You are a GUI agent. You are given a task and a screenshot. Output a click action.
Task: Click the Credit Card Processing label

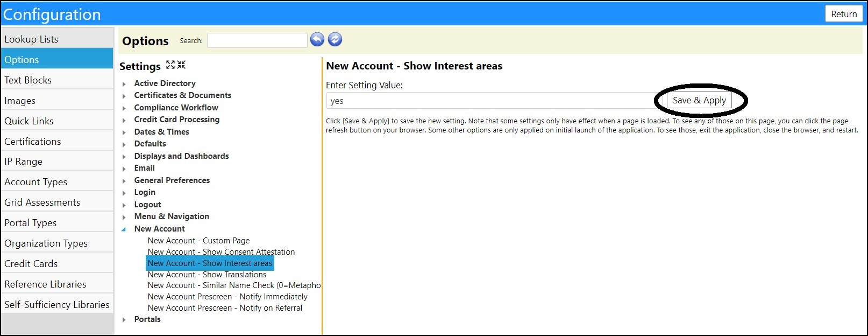pos(177,120)
